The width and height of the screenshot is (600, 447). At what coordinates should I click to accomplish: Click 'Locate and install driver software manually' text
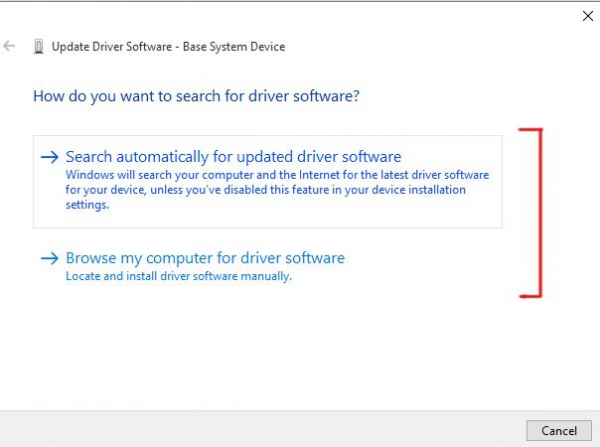pos(179,276)
